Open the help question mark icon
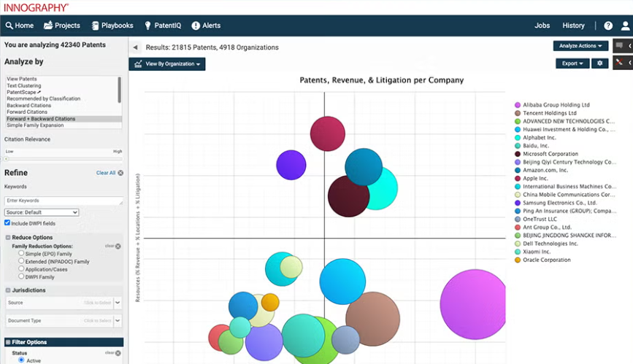The height and width of the screenshot is (364, 633). point(608,26)
